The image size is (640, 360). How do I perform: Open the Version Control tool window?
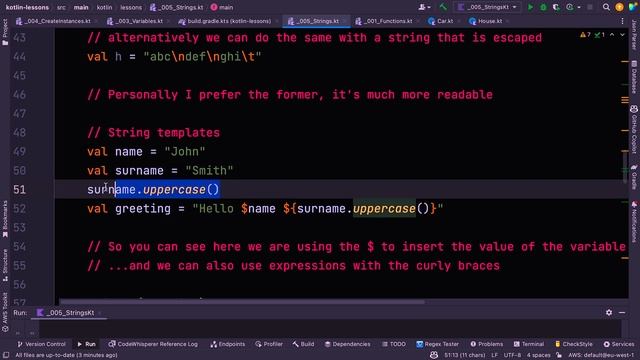click(x=41, y=344)
